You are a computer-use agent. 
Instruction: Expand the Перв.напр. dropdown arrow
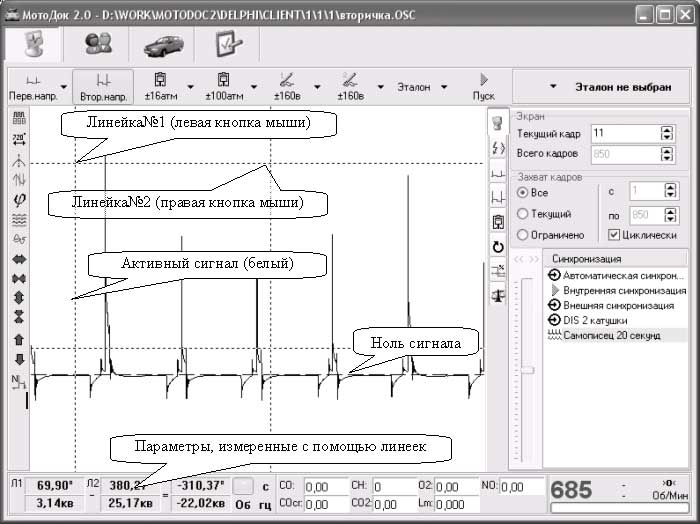click(64, 87)
